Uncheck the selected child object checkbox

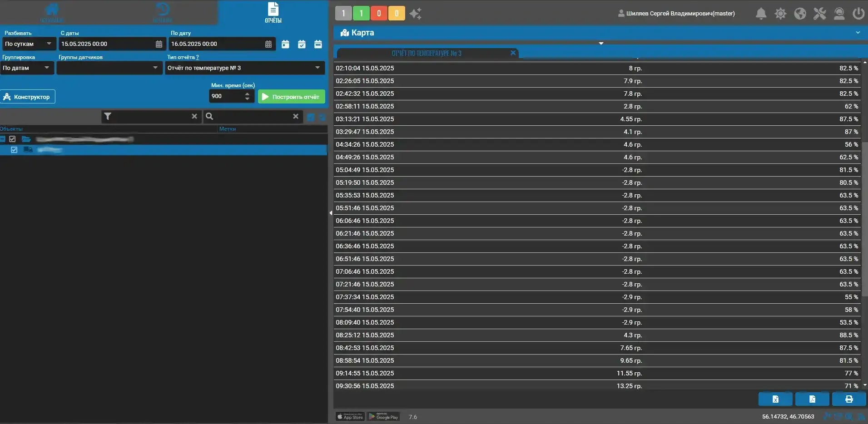tap(14, 150)
